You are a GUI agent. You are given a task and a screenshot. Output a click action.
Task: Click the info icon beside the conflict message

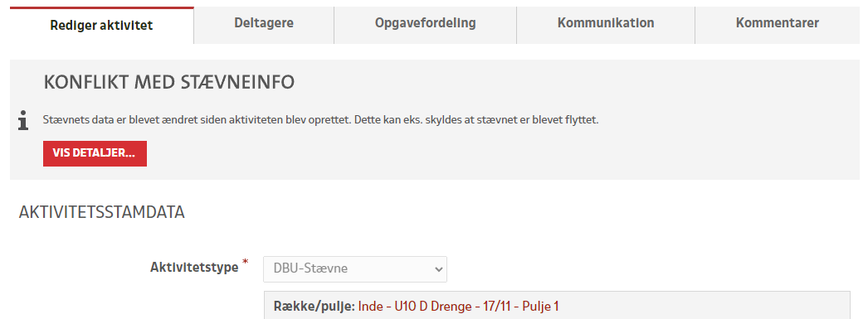pyautogui.click(x=23, y=120)
